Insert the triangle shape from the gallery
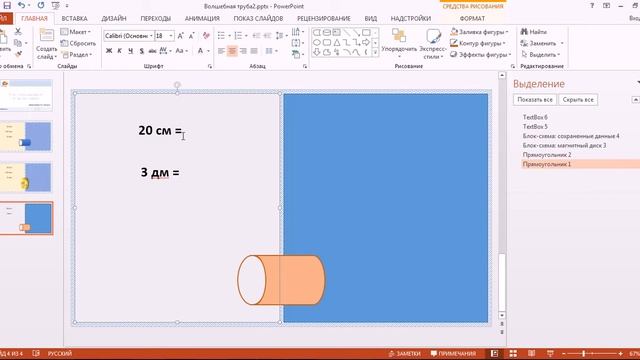 (x=337, y=42)
